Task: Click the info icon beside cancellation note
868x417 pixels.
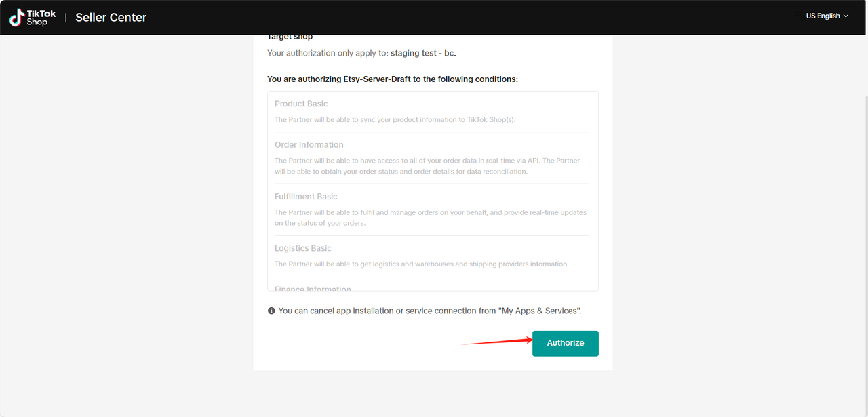Action: [x=271, y=311]
